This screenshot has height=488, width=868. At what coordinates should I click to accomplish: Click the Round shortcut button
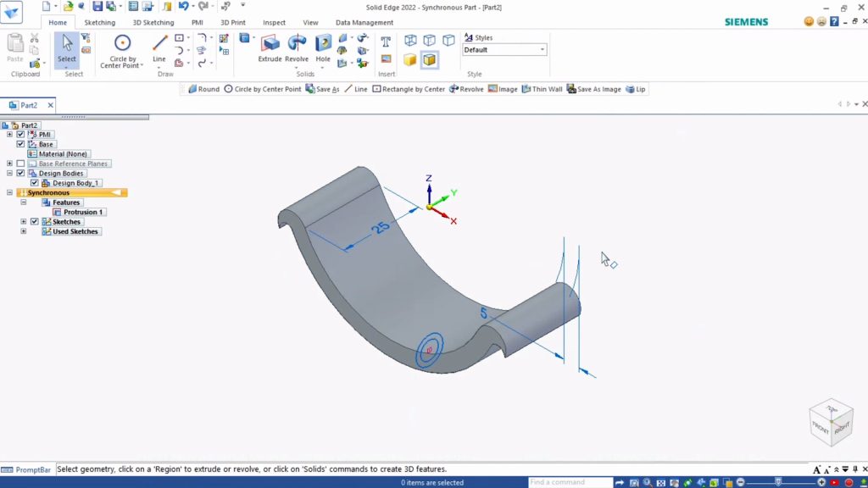[x=203, y=89]
